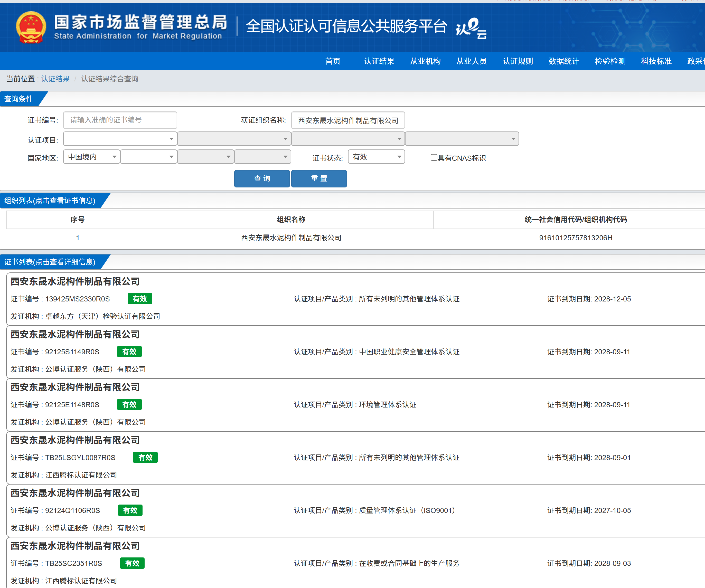Viewport: 705px width, 588px height.
Task: Open the 国家地区 dropdown showing 中国境内
Action: 91,157
